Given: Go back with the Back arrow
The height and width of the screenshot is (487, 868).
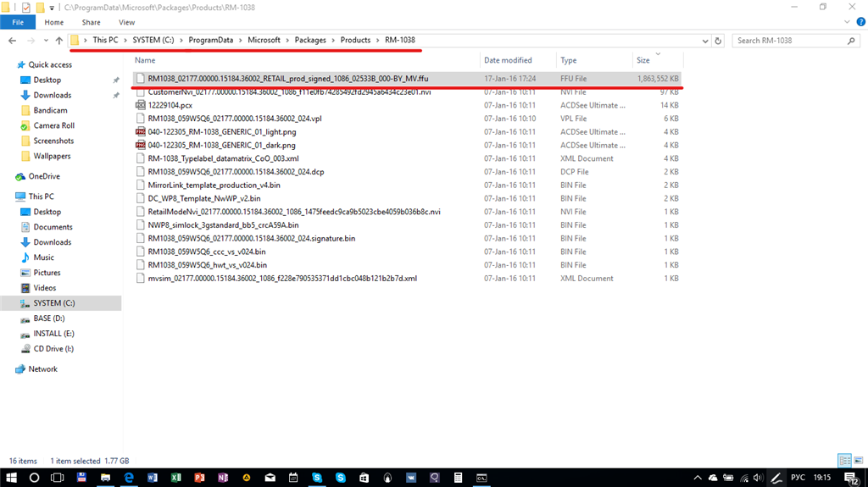Looking at the screenshot, I should tap(12, 41).
